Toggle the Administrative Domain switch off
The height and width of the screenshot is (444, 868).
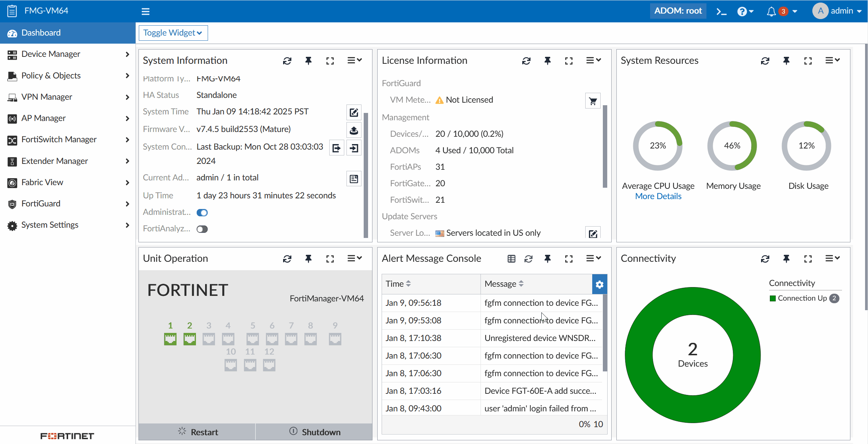pyautogui.click(x=202, y=213)
